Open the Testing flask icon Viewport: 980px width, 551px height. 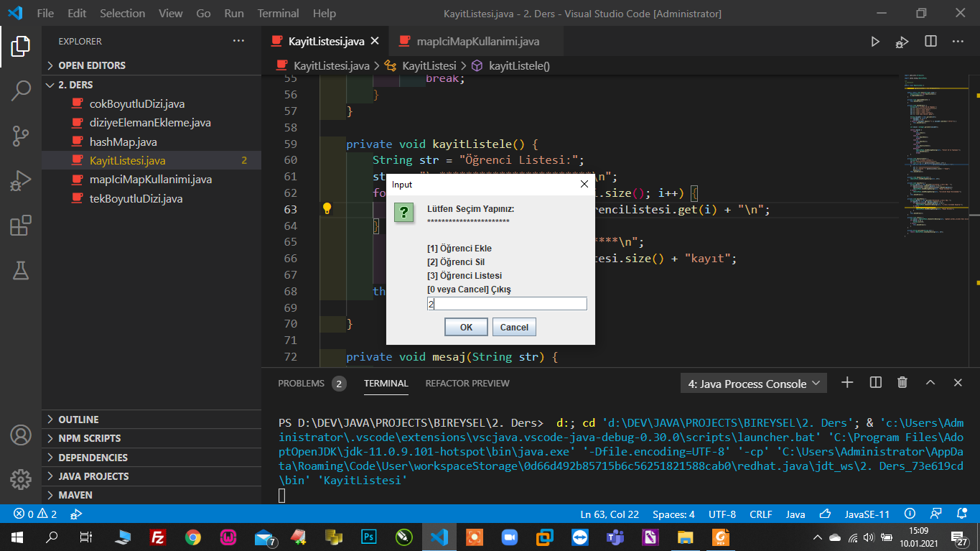(21, 270)
